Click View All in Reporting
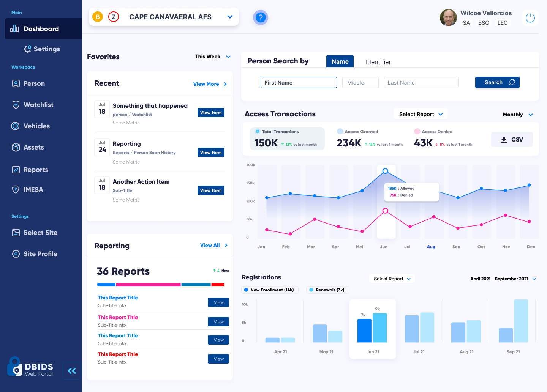 [214, 246]
